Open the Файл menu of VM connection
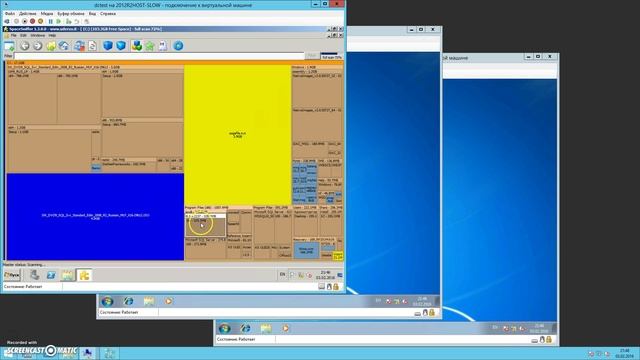 pyautogui.click(x=10, y=13)
